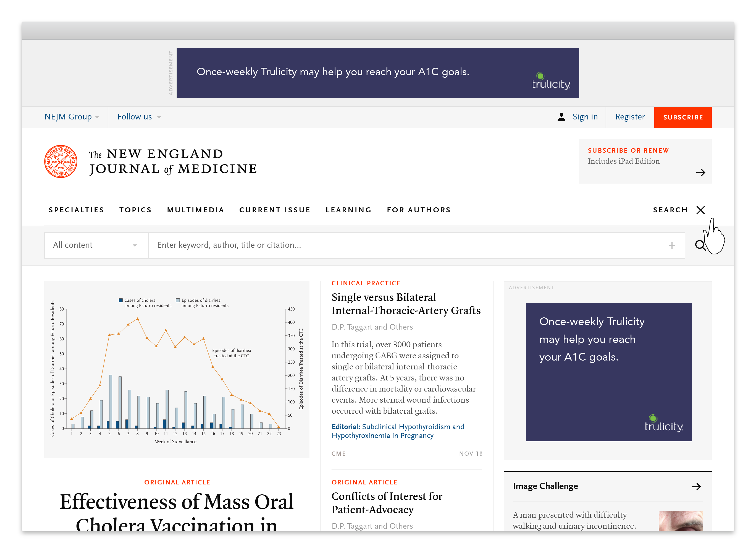Click the user profile icon beside Sign in
The image size is (756, 553).
point(561,117)
